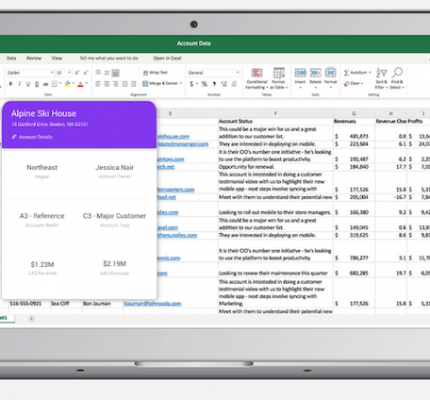Toggle Bold formatting in Font group
Screen dimensions: 430x400
point(11,84)
